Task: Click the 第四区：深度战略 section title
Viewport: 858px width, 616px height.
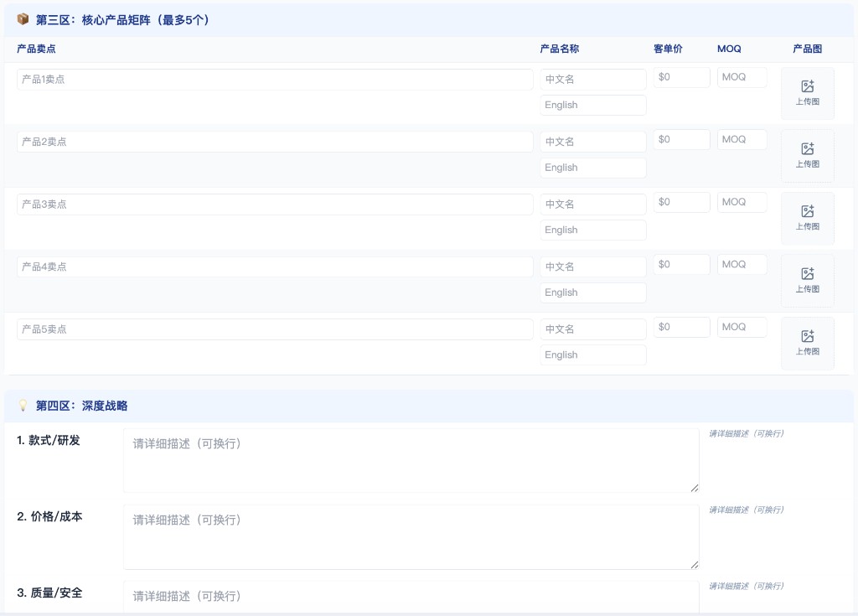Action: pyautogui.click(x=81, y=406)
